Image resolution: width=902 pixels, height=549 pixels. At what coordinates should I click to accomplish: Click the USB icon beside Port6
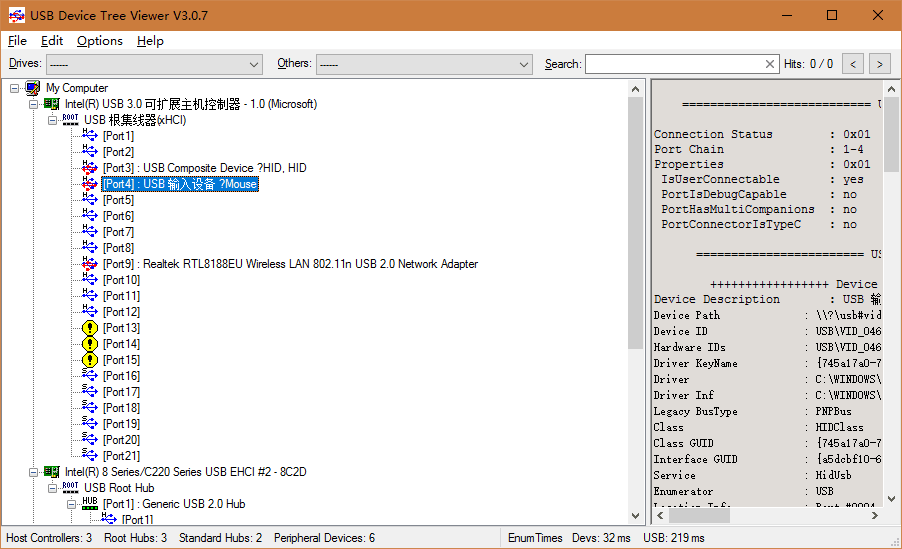coord(90,216)
